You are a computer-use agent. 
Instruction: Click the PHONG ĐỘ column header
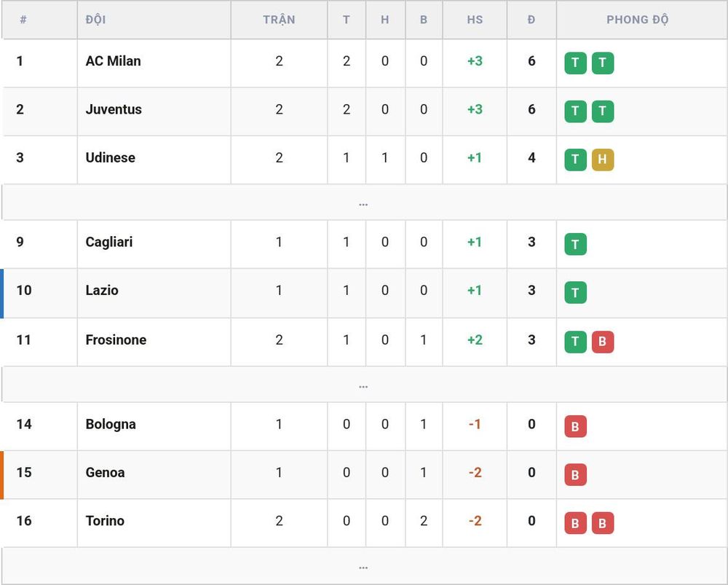(x=637, y=20)
